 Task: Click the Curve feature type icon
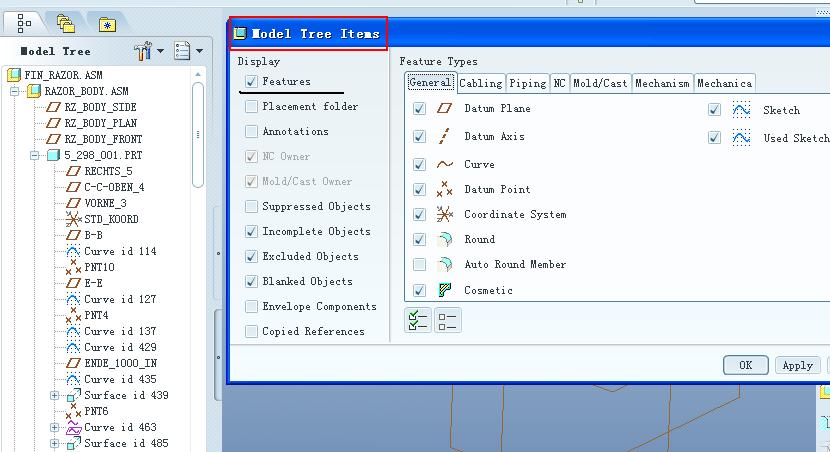tap(445, 164)
